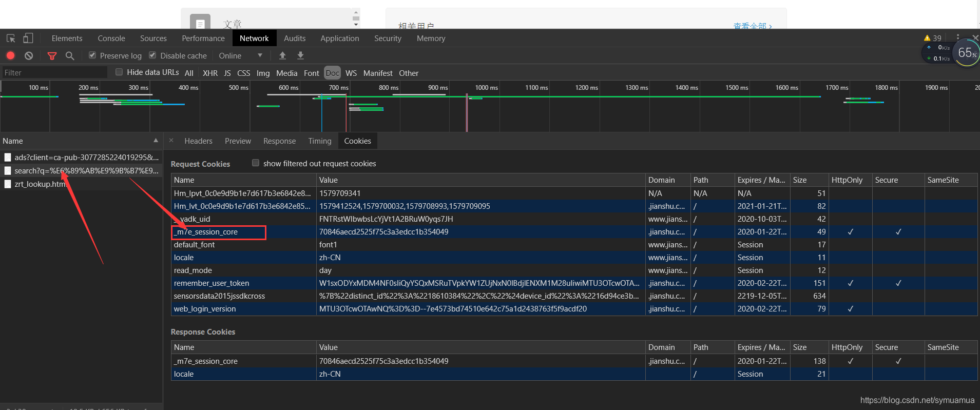The image size is (980, 410).
Task: Select the Network tab
Action: coord(254,38)
